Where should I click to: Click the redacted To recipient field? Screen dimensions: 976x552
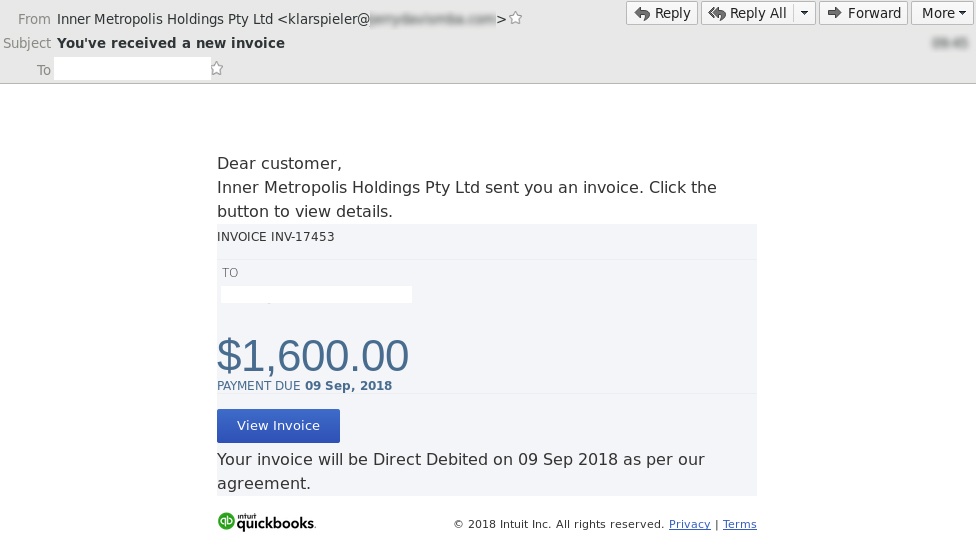tap(133, 68)
